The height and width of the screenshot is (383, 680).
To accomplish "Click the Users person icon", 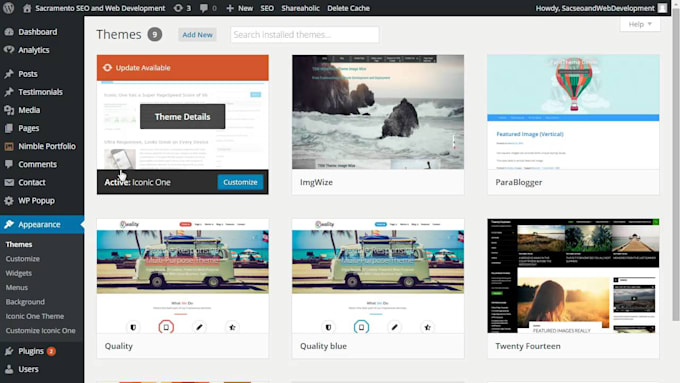I will 9,369.
